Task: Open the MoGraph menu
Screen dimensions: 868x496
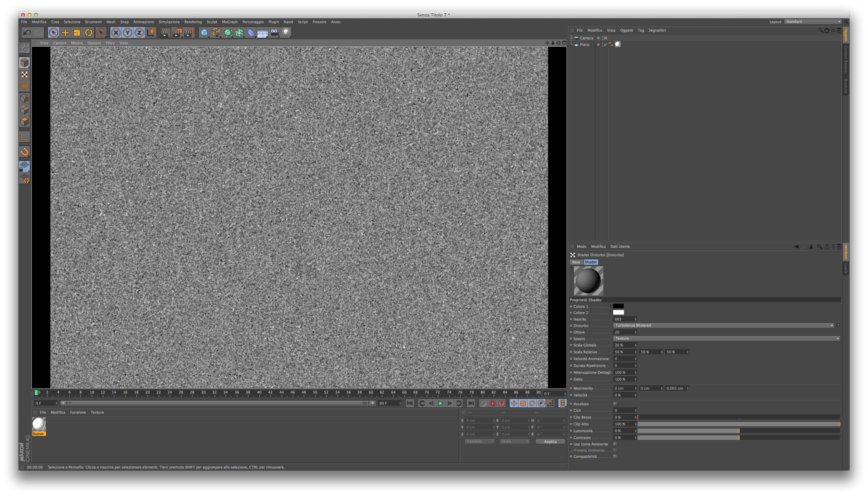Action: coord(229,22)
